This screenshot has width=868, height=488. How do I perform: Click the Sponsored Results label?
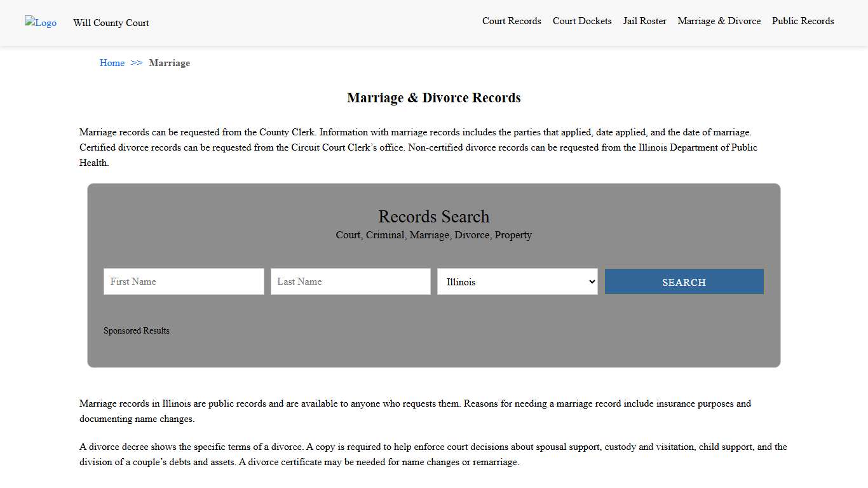137,330
